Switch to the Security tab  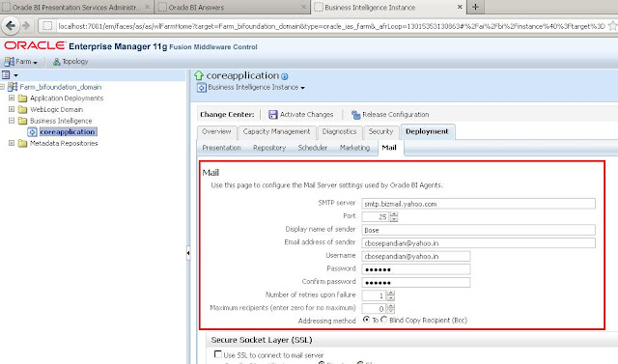click(380, 132)
